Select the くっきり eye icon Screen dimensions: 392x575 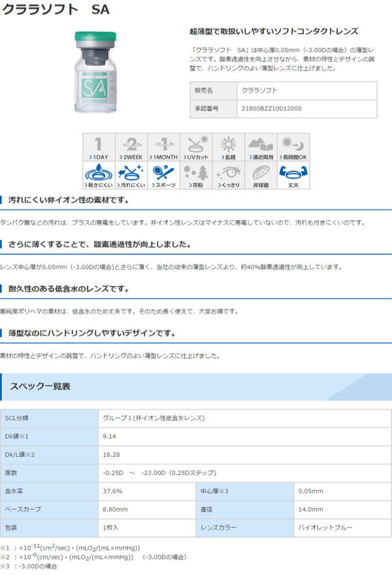click(229, 175)
